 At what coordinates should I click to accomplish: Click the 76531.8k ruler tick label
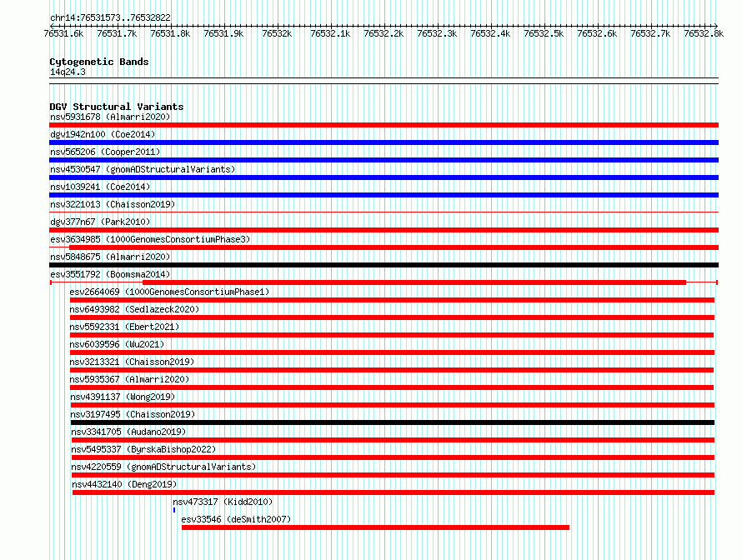point(170,33)
